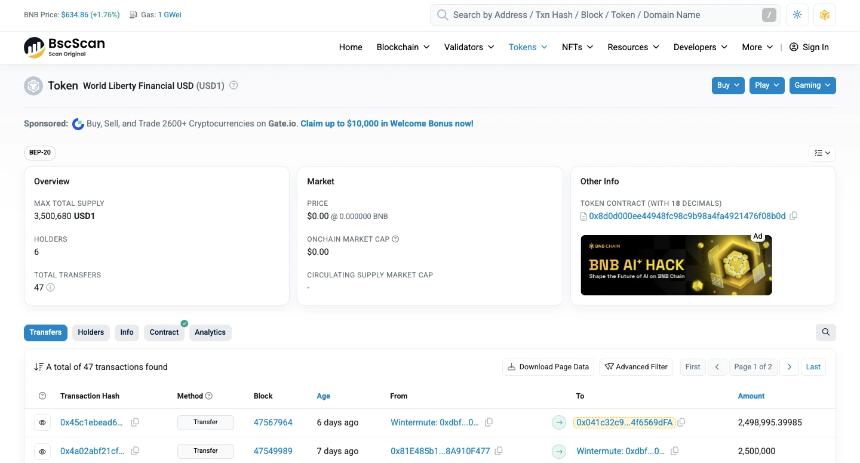This screenshot has height=463, width=860.
Task: Click the Method column help icon
Action: coord(209,396)
